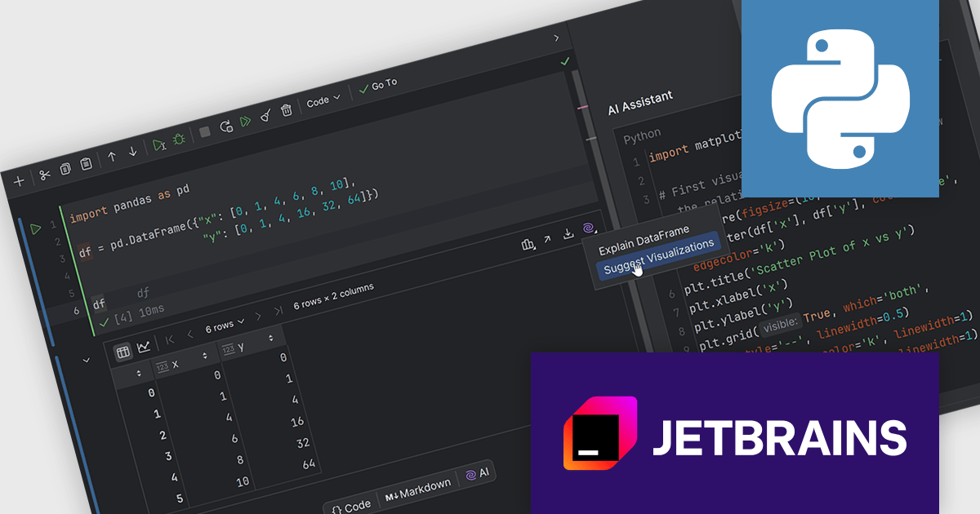Click the AI Assistant panel title
Image resolution: width=980 pixels, height=514 pixels.
coord(641,101)
